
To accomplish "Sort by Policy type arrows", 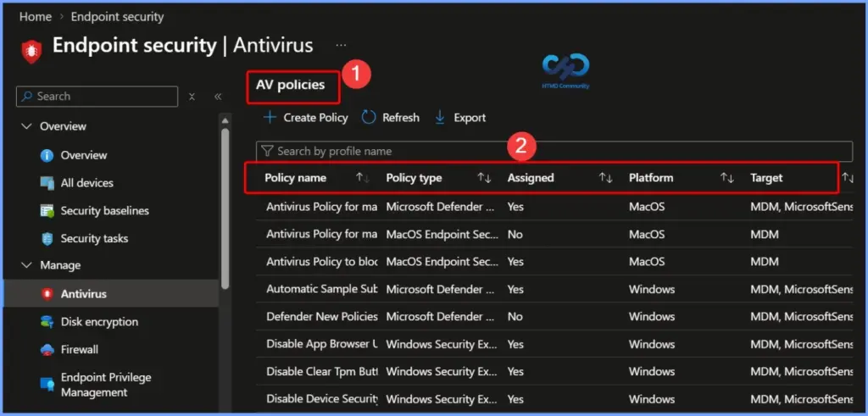I will pyautogui.click(x=484, y=178).
